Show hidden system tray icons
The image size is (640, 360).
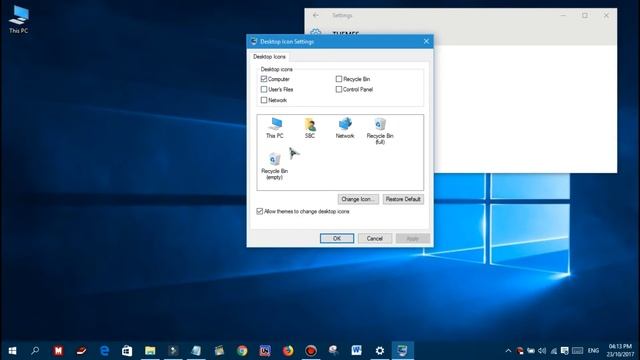pyautogui.click(x=508, y=351)
